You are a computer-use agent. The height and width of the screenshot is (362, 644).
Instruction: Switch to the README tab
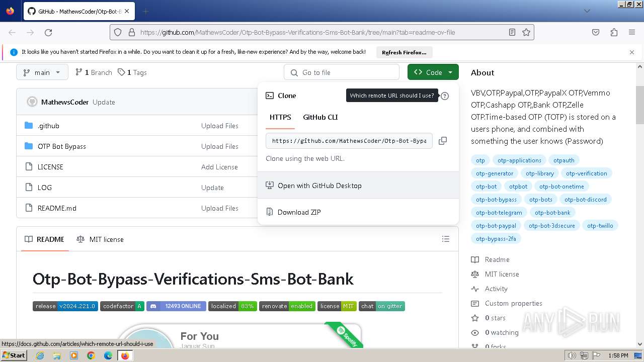coord(45,239)
